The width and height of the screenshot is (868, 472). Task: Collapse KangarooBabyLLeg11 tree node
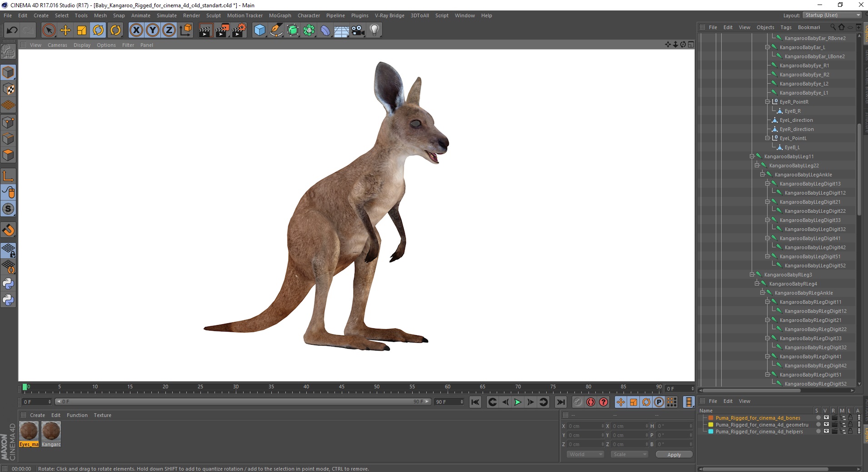[752, 156]
